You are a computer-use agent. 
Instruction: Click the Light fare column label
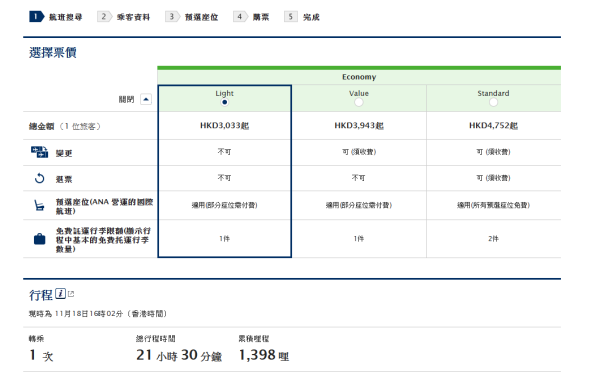225,93
